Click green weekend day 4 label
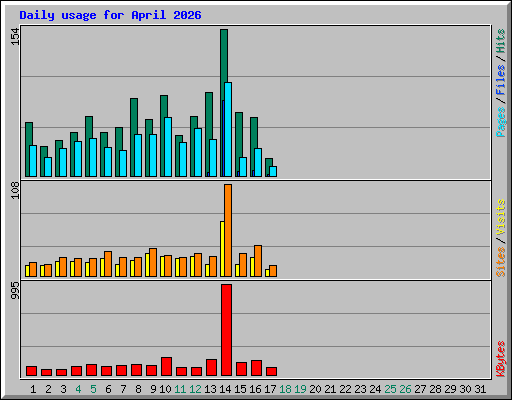Screen dimensions: 512x400 click(78, 389)
